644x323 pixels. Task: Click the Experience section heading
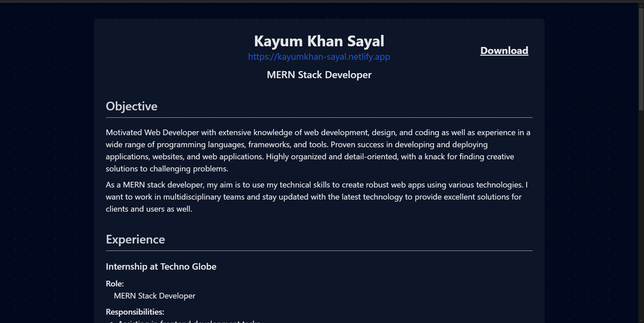pyautogui.click(x=135, y=239)
